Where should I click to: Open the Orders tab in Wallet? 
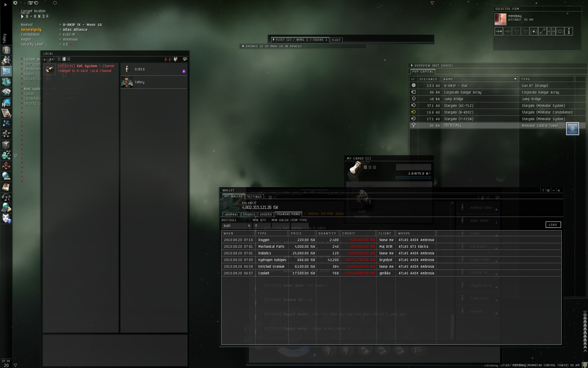[266, 214]
